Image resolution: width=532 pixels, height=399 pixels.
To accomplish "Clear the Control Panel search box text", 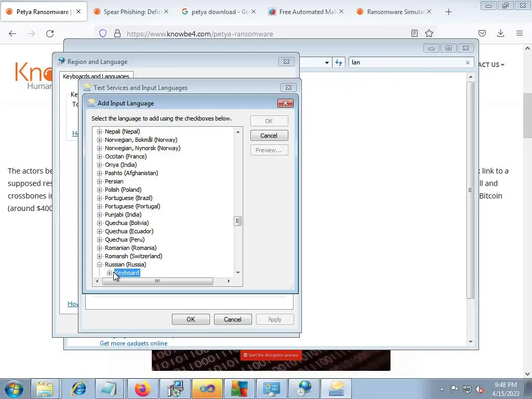I will click(x=468, y=62).
